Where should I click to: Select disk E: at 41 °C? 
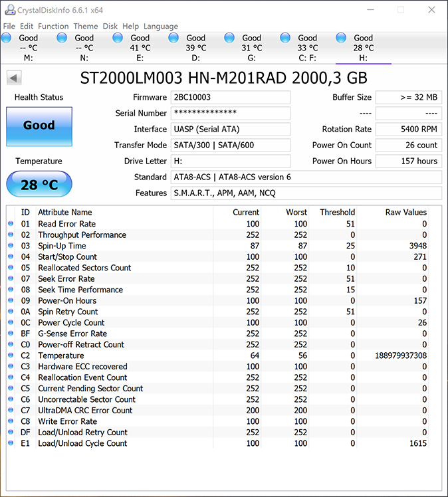click(x=140, y=48)
